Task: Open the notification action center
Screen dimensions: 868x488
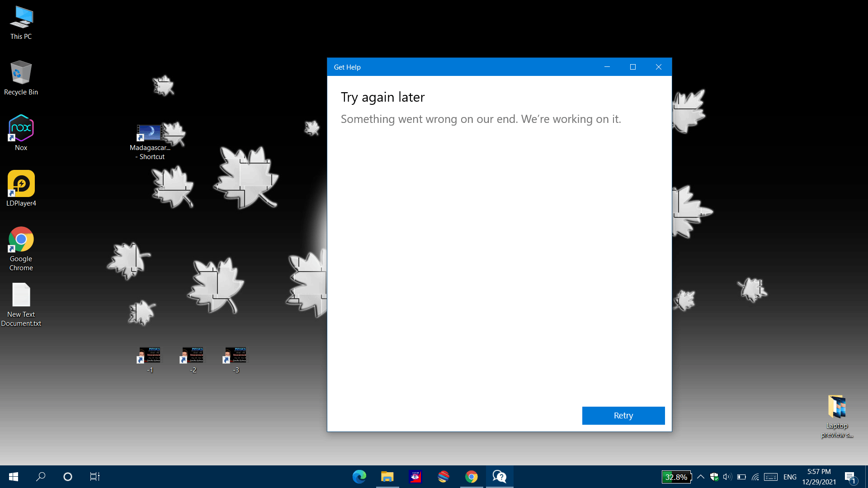Action: (850, 477)
